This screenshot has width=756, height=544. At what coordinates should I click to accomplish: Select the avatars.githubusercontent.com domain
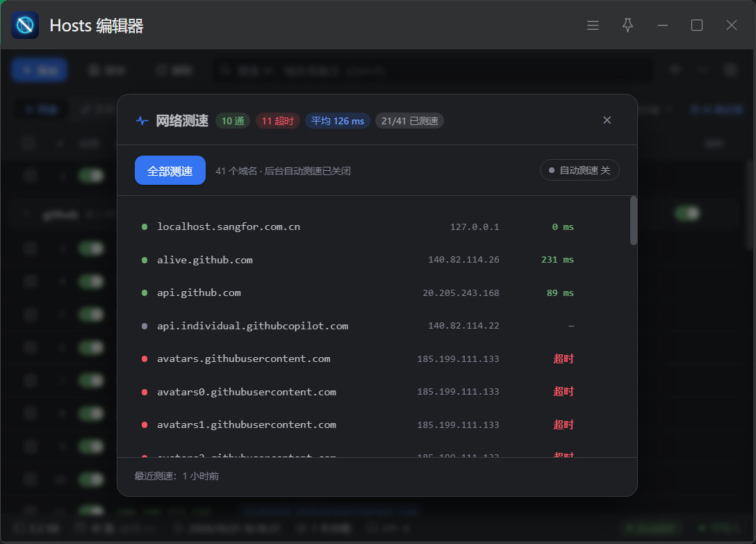pos(243,358)
